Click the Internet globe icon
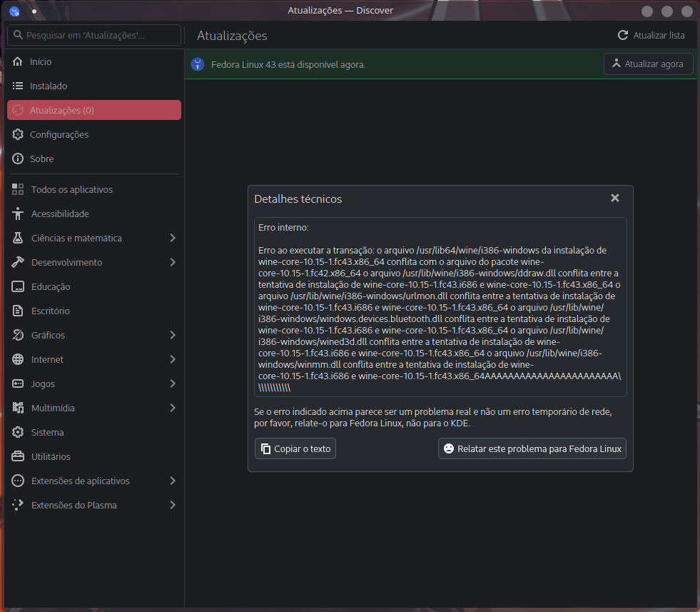700x612 pixels. (x=19, y=360)
